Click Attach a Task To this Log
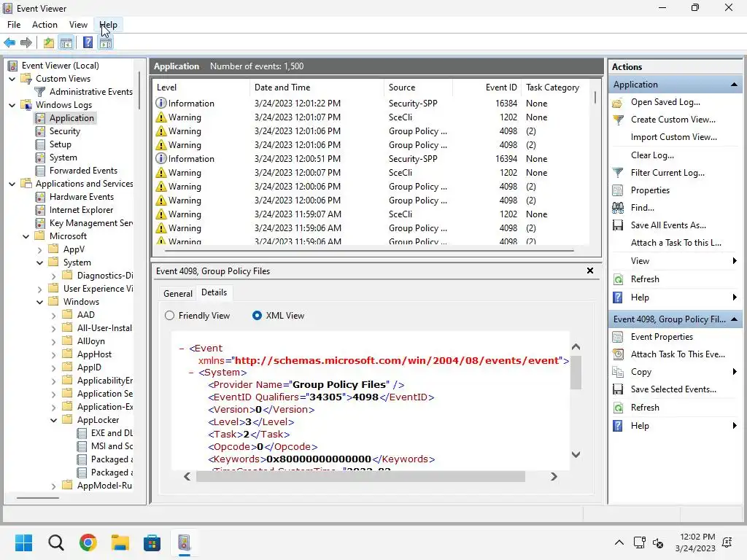Image resolution: width=747 pixels, height=560 pixels. 676,243
